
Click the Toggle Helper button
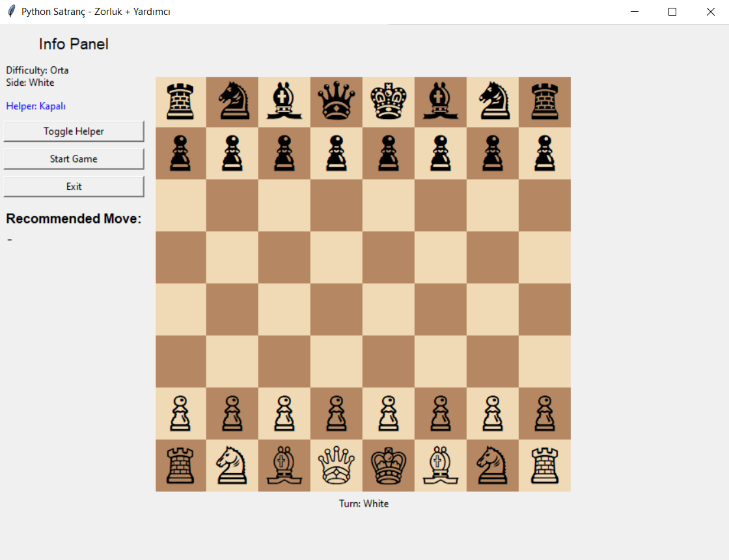pos(74,131)
